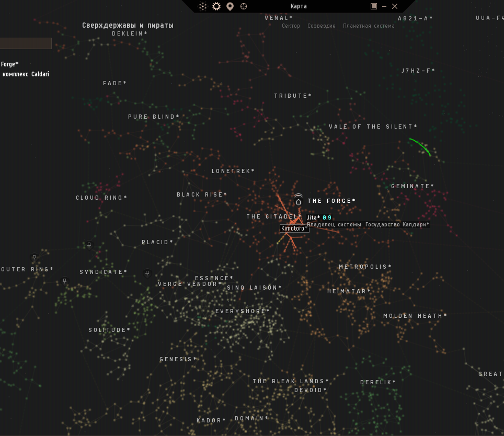
Task: Select the Kimotoro constellation label
Action: [x=294, y=228]
